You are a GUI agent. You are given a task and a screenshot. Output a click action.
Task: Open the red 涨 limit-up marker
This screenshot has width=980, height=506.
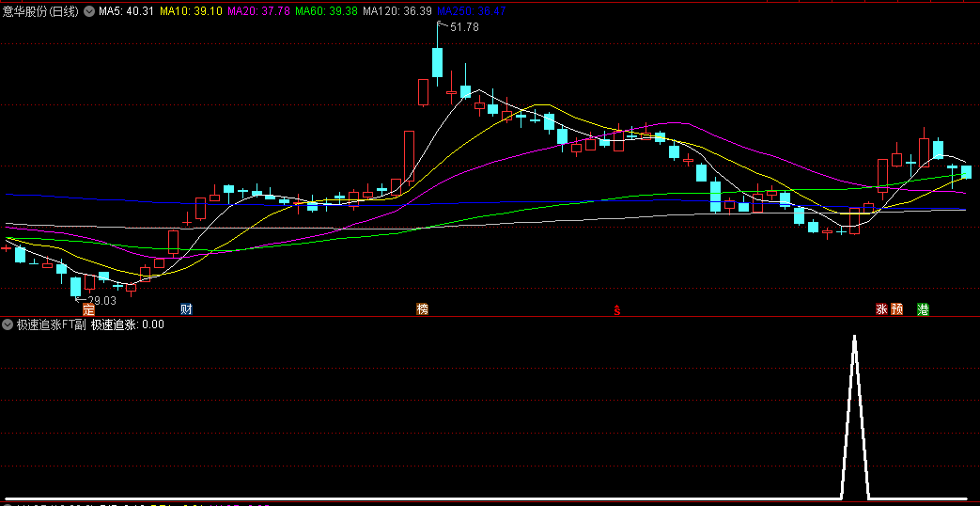[x=881, y=309]
